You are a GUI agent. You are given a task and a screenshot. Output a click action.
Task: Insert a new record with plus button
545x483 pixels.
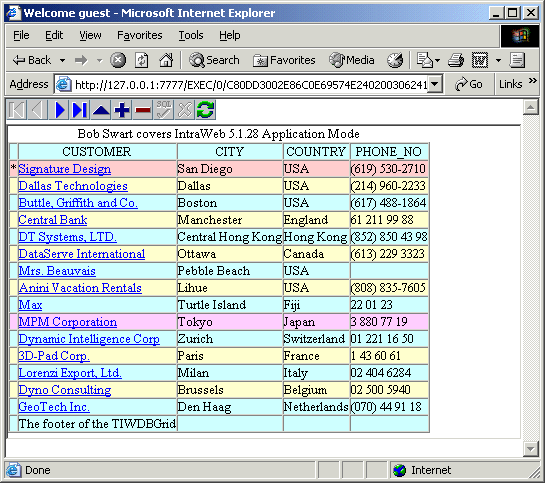(x=122, y=110)
